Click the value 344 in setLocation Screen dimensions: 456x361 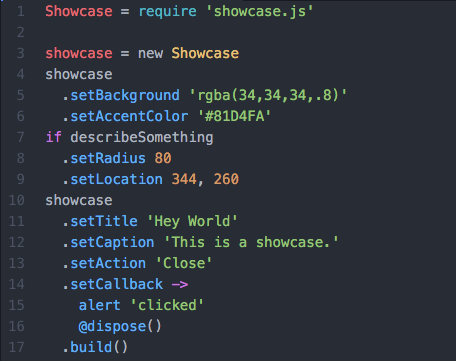tap(184, 179)
